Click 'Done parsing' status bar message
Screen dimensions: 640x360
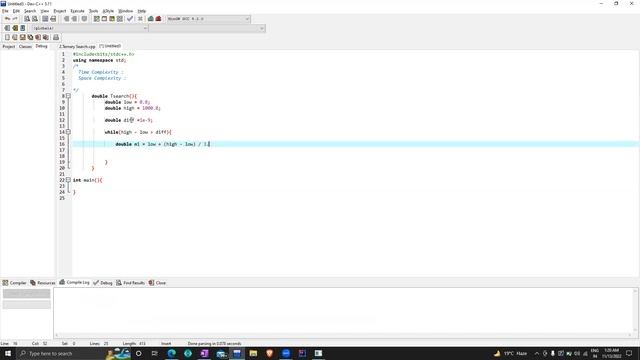point(214,344)
